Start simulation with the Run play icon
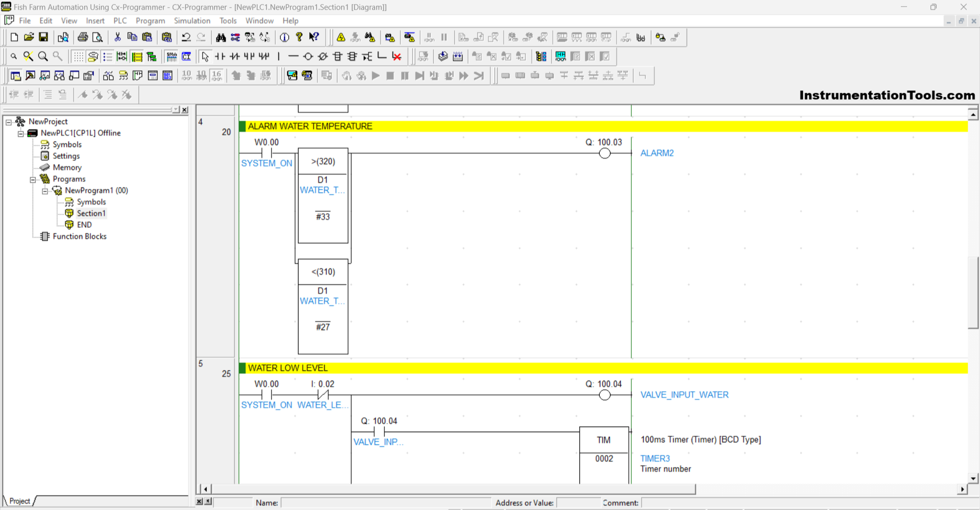Screen dimensions: 980x510 pyautogui.click(x=376, y=76)
